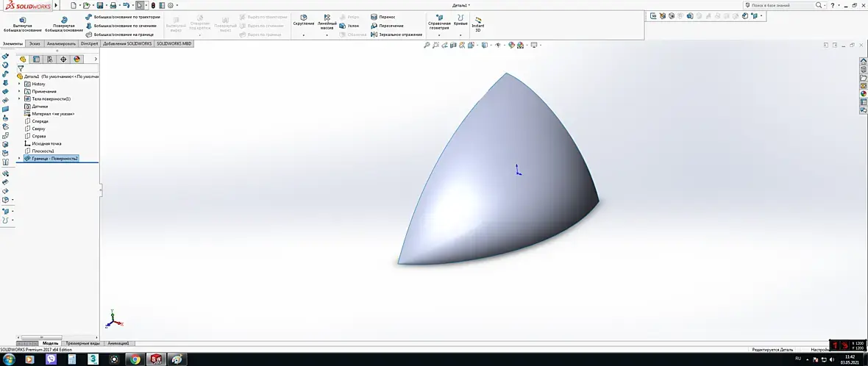Viewport: 868px width, 366px height.
Task: Click the Section View icon in the view toolbar
Action: [453, 46]
